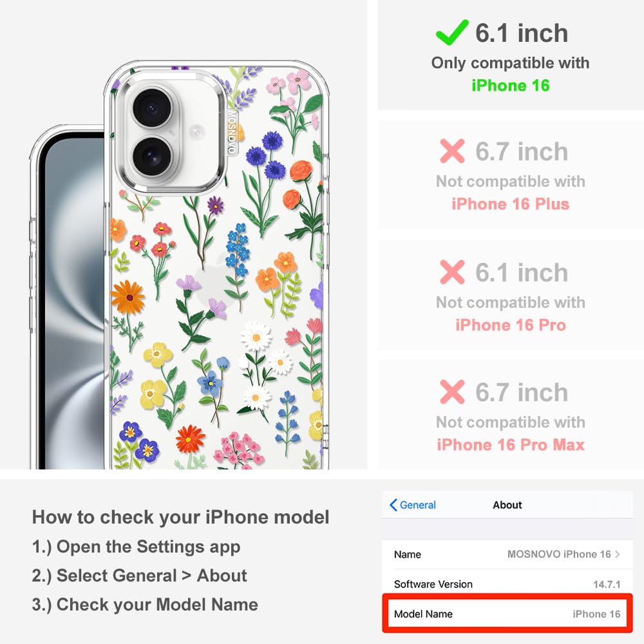Go back to General settings
Viewport: 644px width, 644px height.
coord(413,505)
